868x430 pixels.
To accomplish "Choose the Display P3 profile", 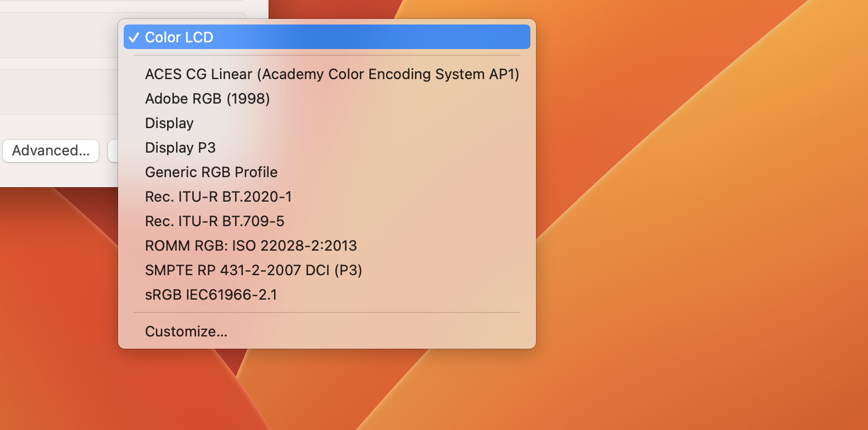I will tap(327, 148).
